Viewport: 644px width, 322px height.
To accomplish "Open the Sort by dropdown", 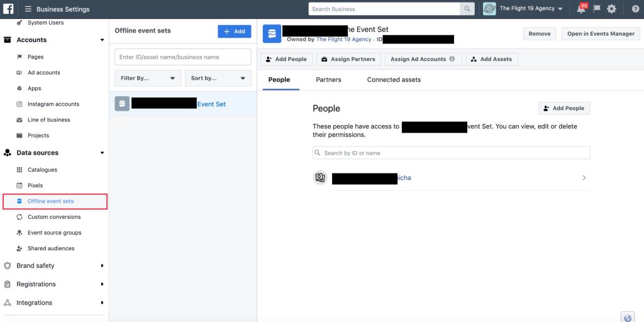I will pos(217,78).
